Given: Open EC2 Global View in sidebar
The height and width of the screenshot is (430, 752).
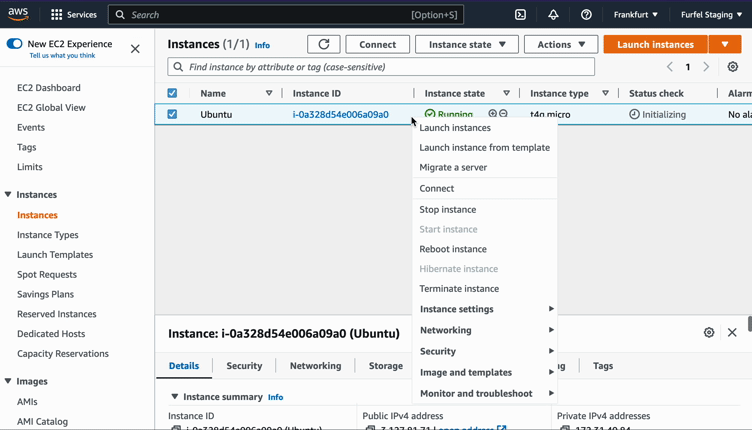Looking at the screenshot, I should pos(51,107).
